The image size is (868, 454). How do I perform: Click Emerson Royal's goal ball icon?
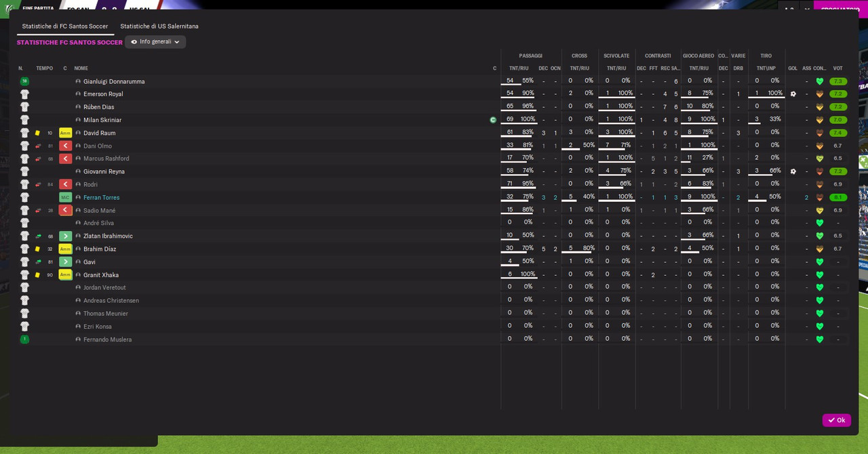(793, 94)
